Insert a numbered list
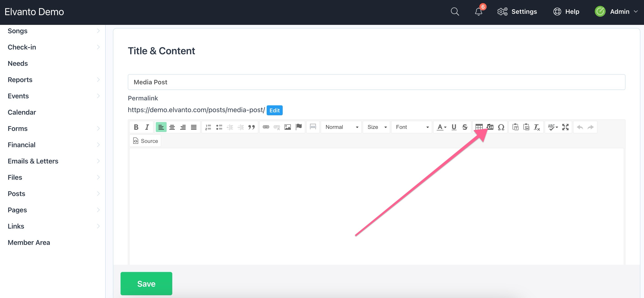Viewport: 644px width, 298px height. (x=208, y=127)
